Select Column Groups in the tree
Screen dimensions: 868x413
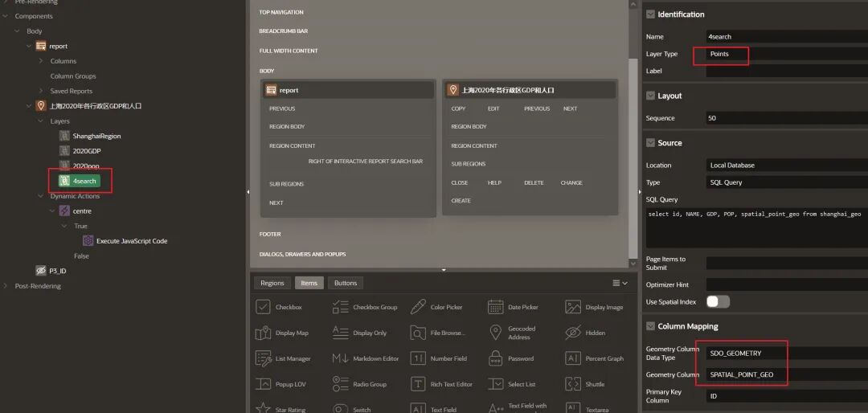click(73, 76)
